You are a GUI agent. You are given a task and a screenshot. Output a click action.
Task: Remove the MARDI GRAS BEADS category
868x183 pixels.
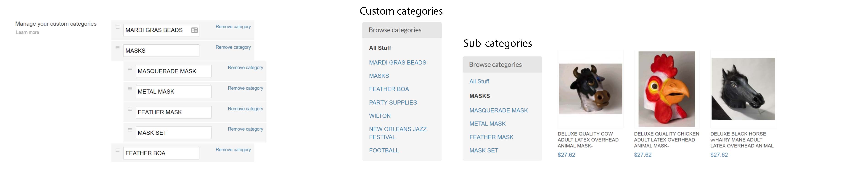[x=233, y=27]
